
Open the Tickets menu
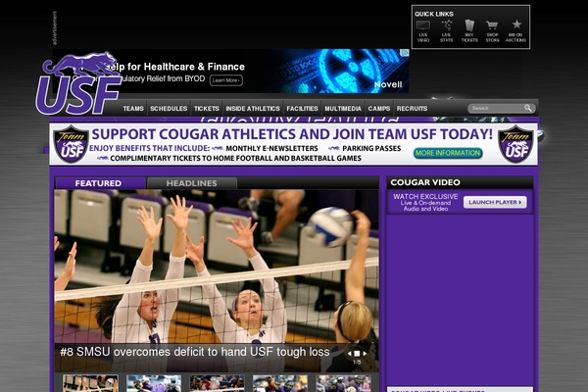(206, 109)
